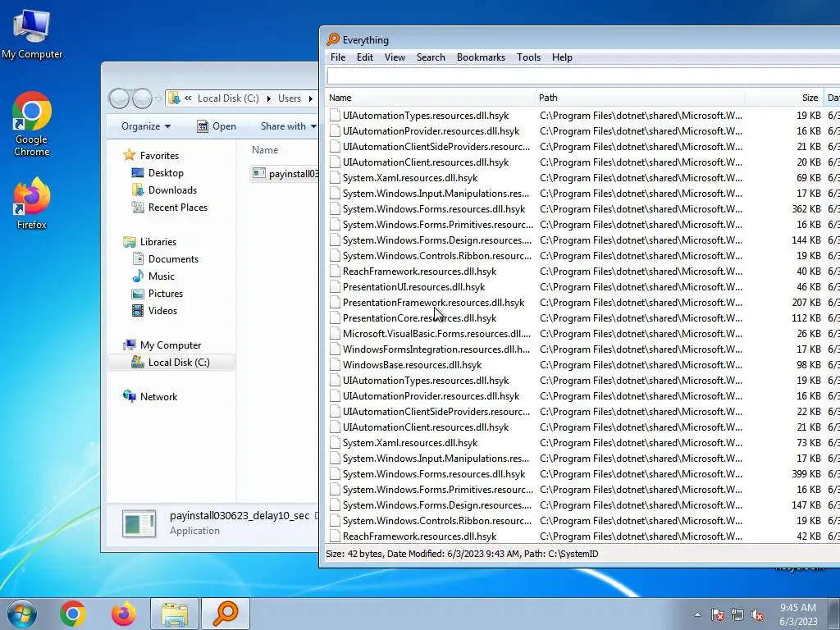Select payinstall030623 file in Explorer list
This screenshot has width=840, height=630.
(285, 174)
